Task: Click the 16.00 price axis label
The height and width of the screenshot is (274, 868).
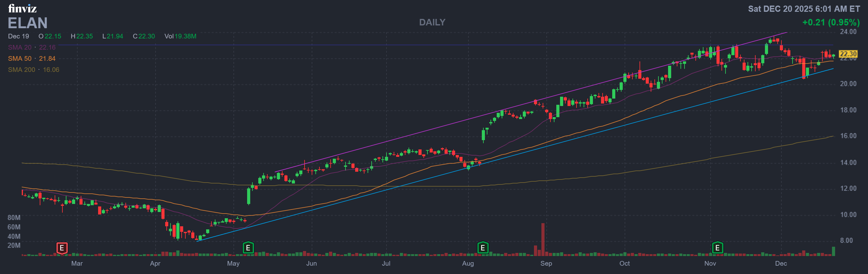Action: click(848, 136)
